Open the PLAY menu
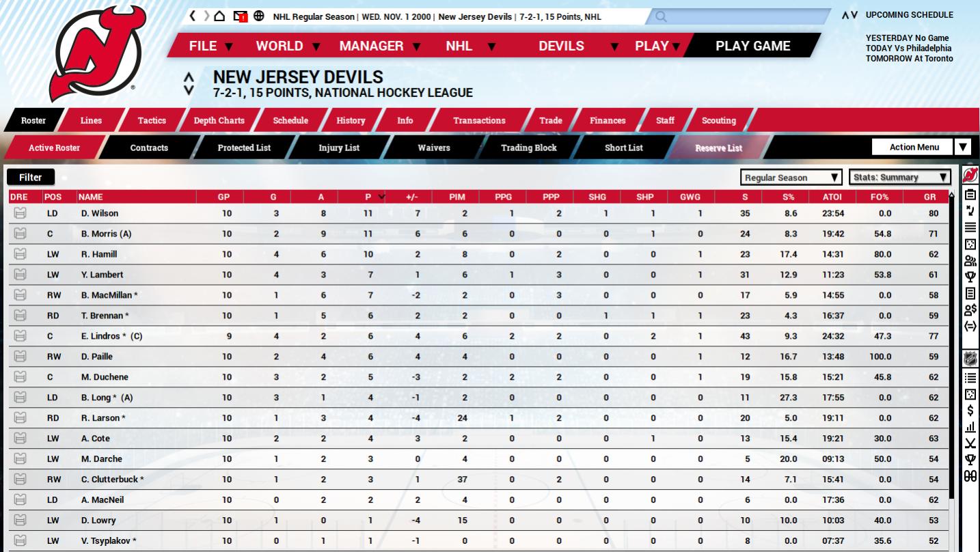This screenshot has width=980, height=552. point(657,46)
